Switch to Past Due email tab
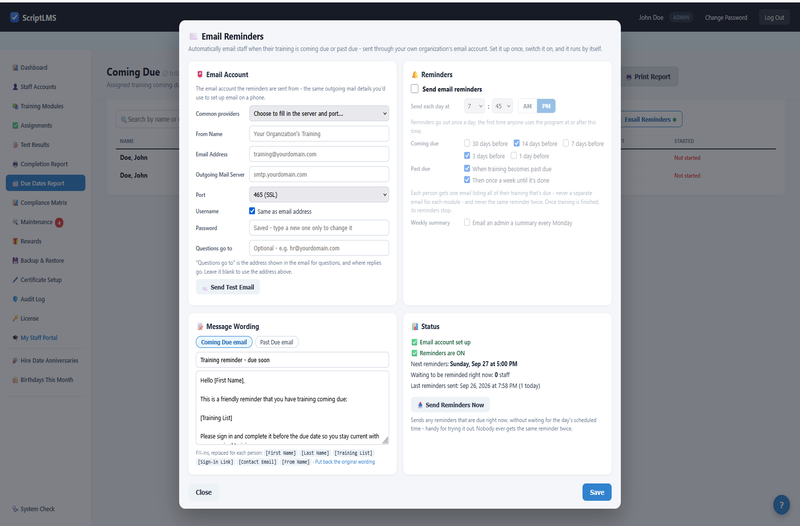The height and width of the screenshot is (526, 800). coord(277,342)
